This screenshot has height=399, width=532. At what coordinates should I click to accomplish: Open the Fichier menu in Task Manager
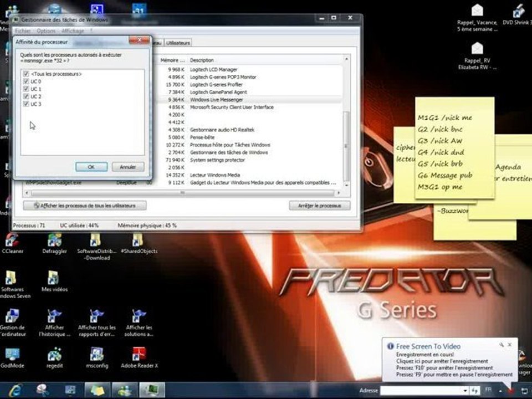tap(23, 31)
